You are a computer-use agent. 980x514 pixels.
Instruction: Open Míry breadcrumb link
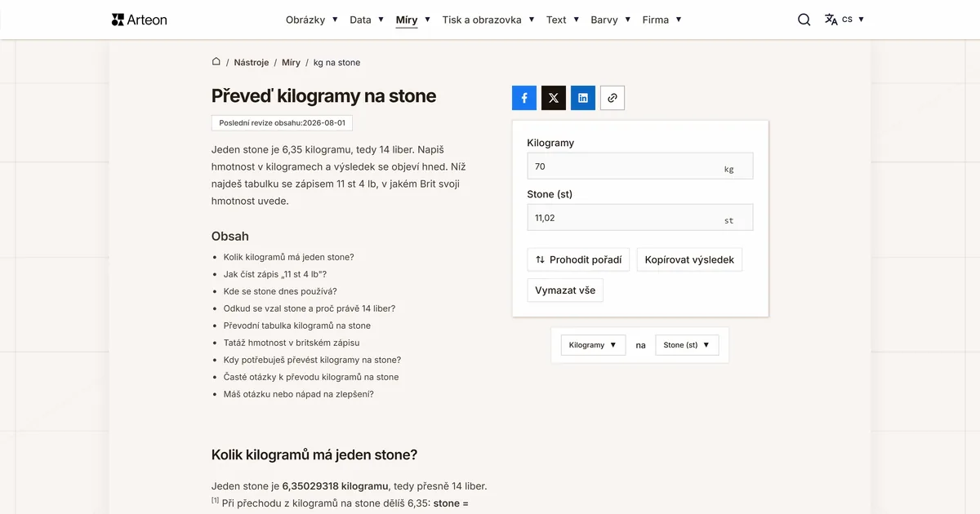[x=291, y=63]
